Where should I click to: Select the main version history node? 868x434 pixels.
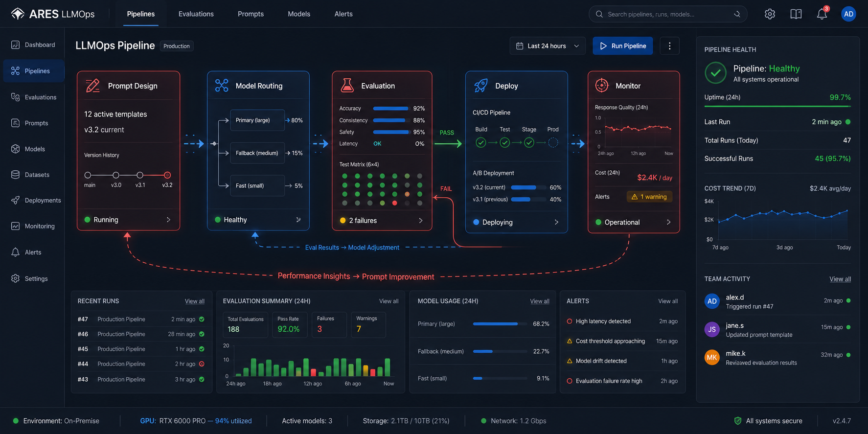pyautogui.click(x=88, y=175)
